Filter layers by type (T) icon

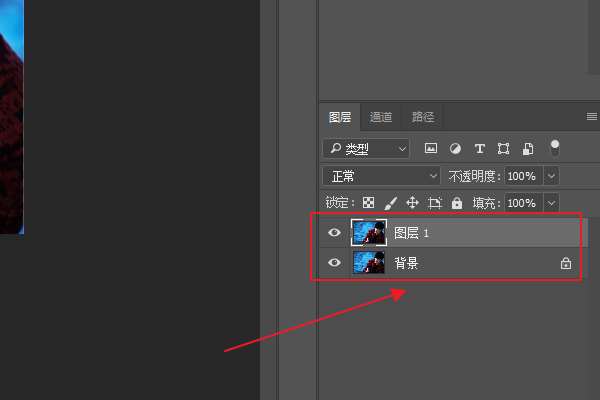[479, 149]
